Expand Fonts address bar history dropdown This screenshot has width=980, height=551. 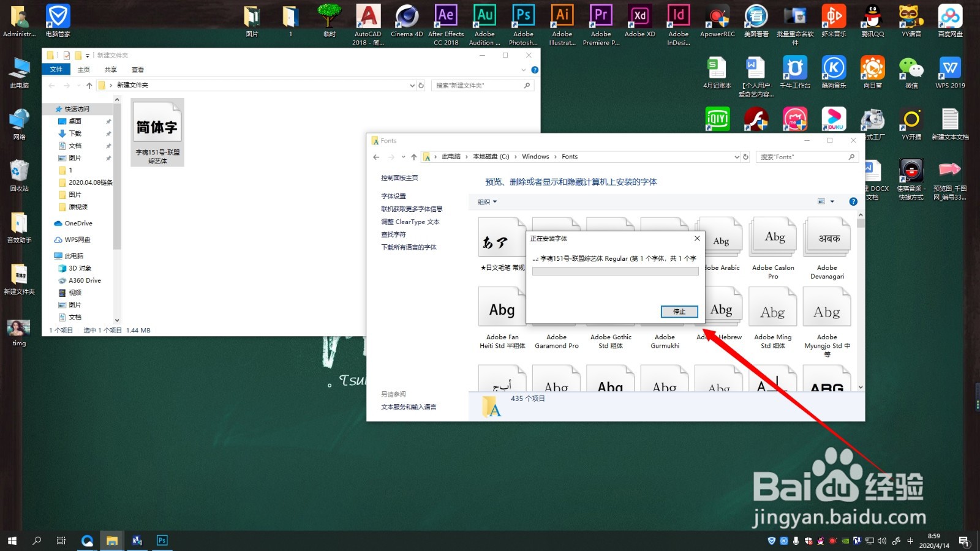736,157
